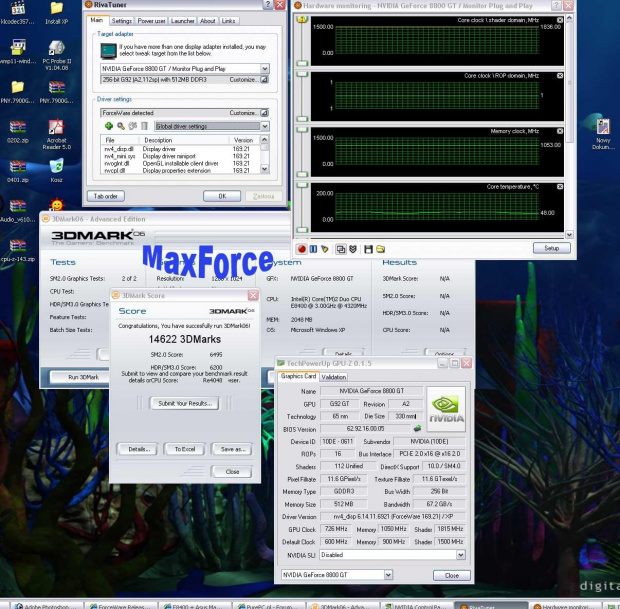The image size is (620, 609).
Task: Open the Links tab in RivaTuner
Action: tap(228, 21)
